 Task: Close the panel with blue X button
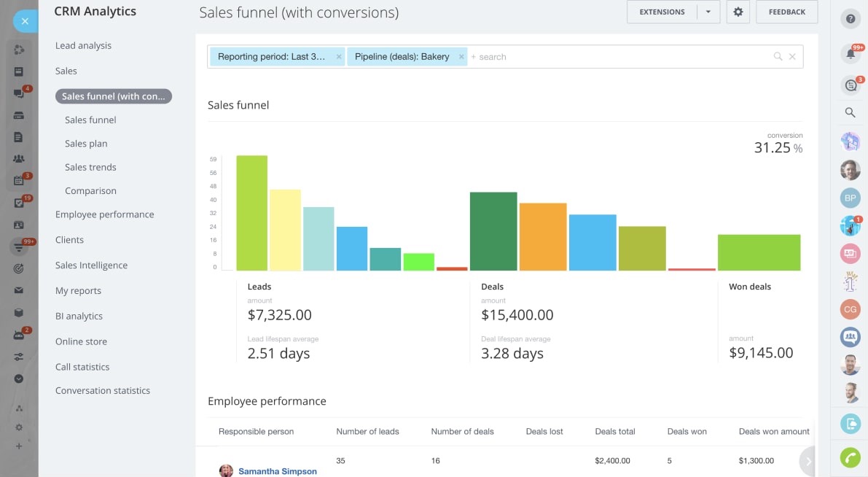(25, 21)
